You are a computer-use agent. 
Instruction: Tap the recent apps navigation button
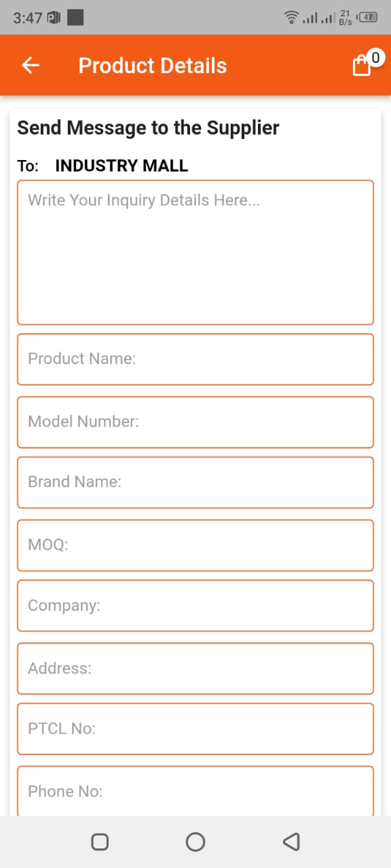[x=99, y=841]
